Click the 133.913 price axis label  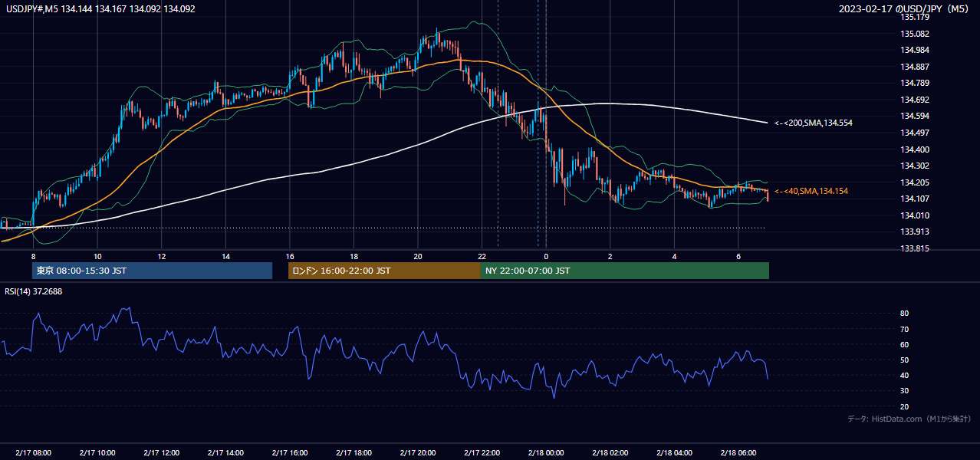pyautogui.click(x=915, y=232)
